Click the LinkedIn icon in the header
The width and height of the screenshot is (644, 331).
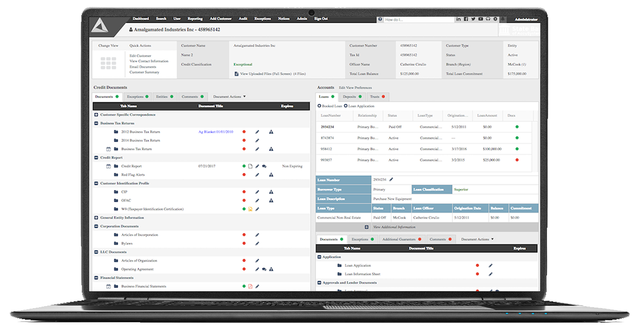click(459, 19)
